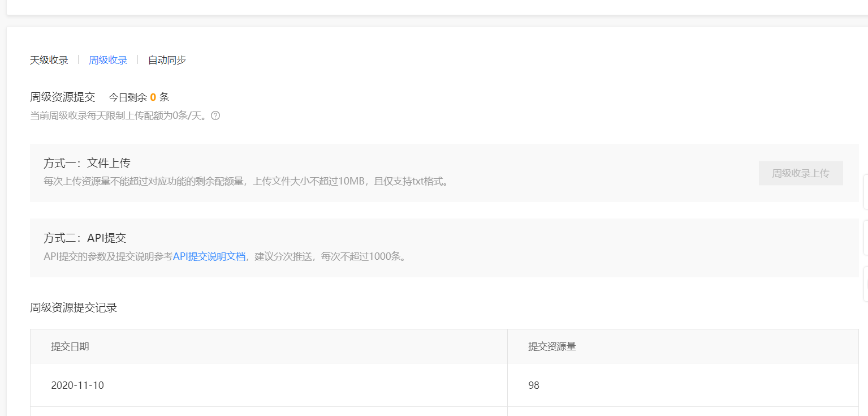
Task: Click the 周级资源提交 heading
Action: (x=62, y=97)
